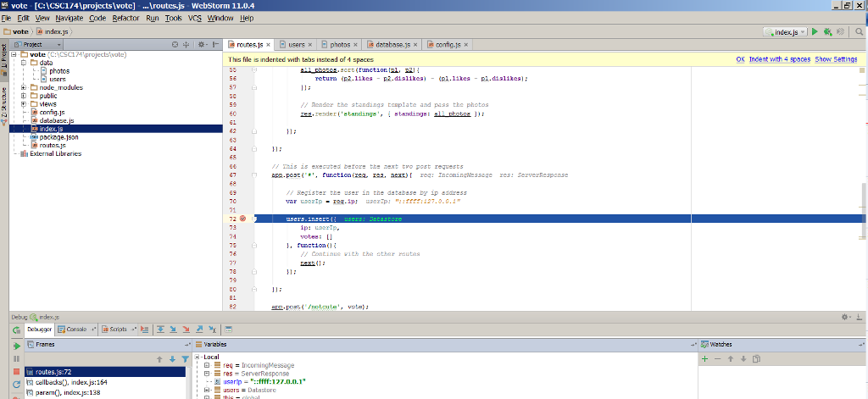The width and height of the screenshot is (868, 399).
Task: Switch to the Console debug tab
Action: [75, 329]
